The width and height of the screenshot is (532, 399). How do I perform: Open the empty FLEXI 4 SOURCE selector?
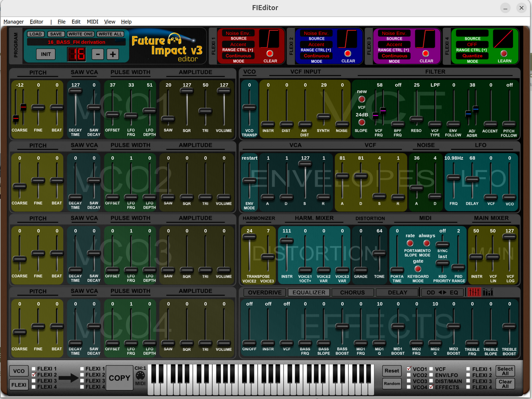(x=472, y=33)
